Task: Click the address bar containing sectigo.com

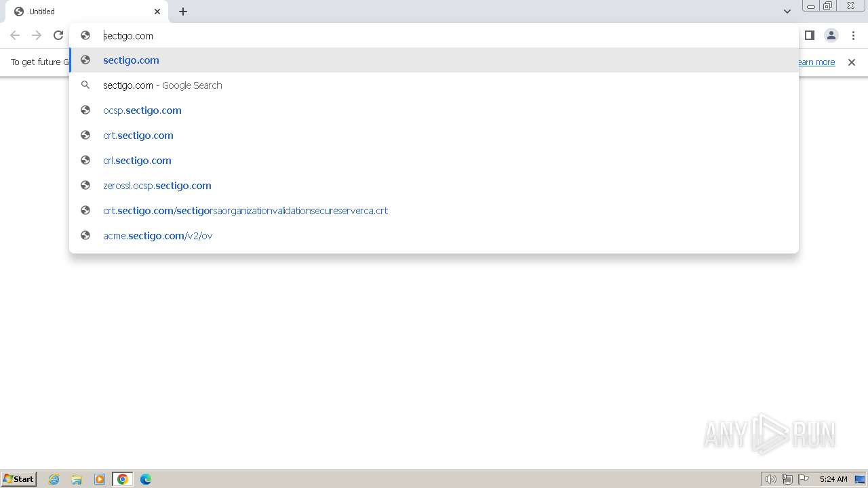Action: pos(434,35)
